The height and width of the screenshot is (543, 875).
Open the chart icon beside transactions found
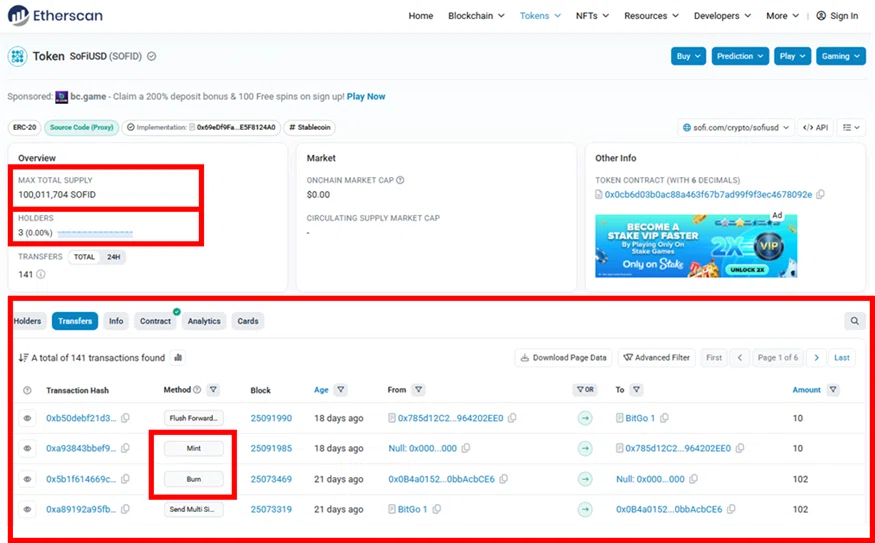[x=178, y=358]
